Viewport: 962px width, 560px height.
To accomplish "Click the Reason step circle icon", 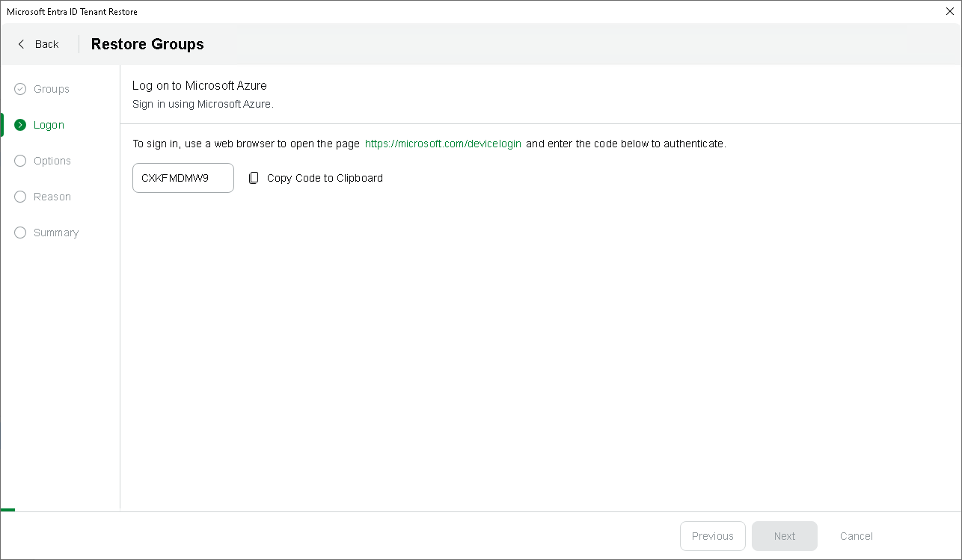I will point(20,197).
